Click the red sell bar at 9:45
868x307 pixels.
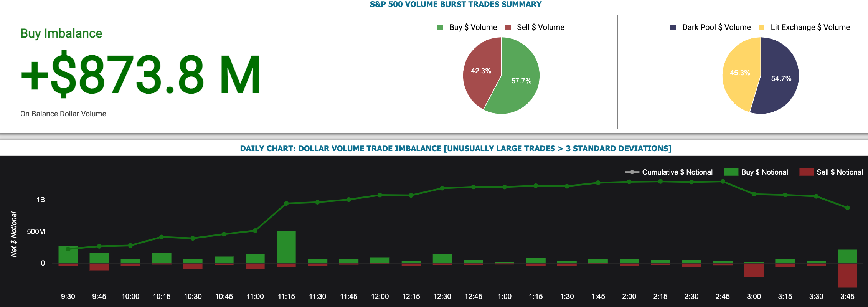tap(99, 267)
